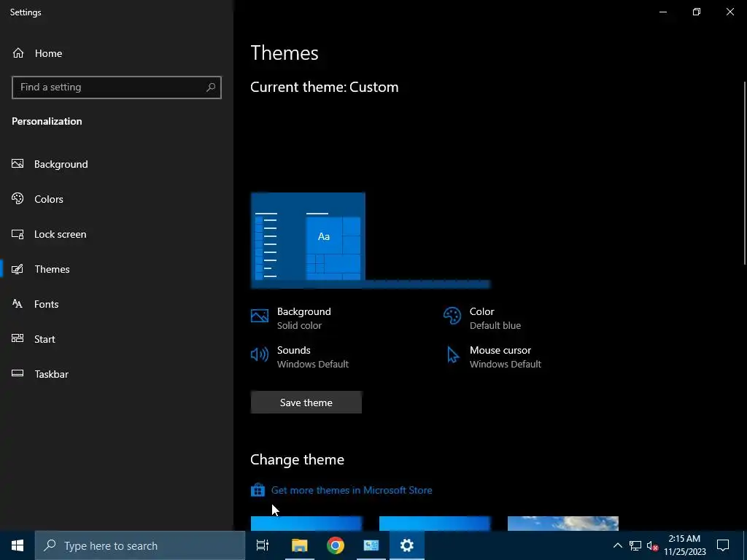The height and width of the screenshot is (560, 747).
Task: Open the network tray icon
Action: 635,545
